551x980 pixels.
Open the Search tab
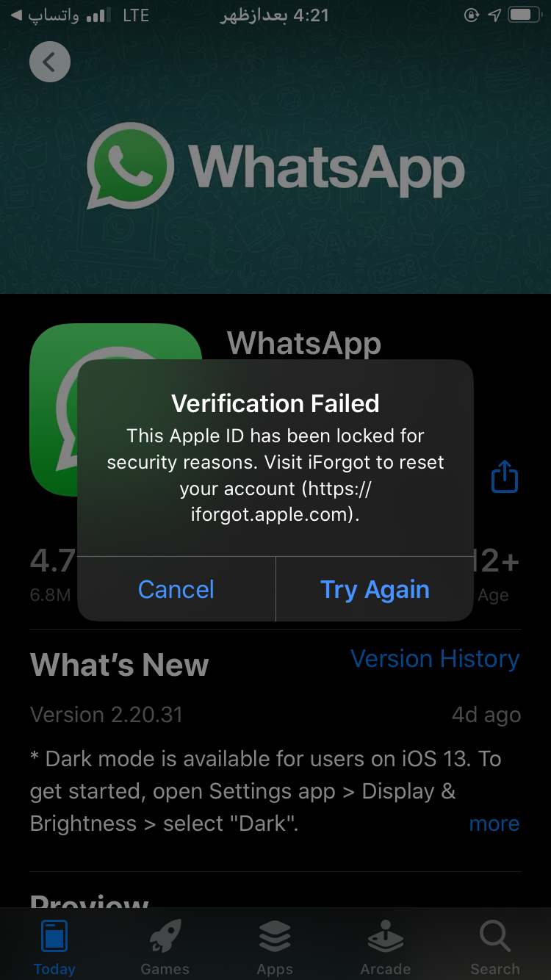click(495, 948)
